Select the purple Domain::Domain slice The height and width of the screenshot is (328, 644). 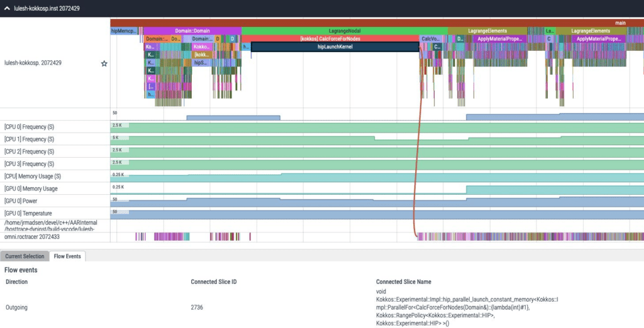click(x=192, y=31)
